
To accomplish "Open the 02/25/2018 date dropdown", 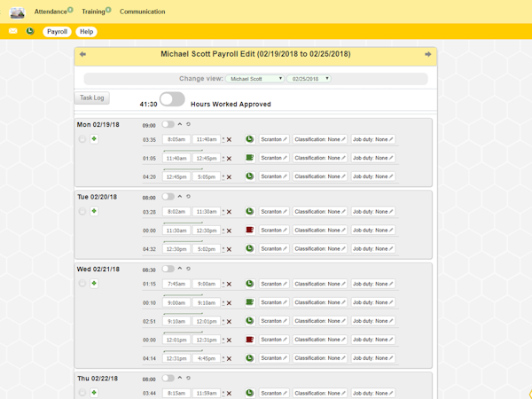I will 309,79.
